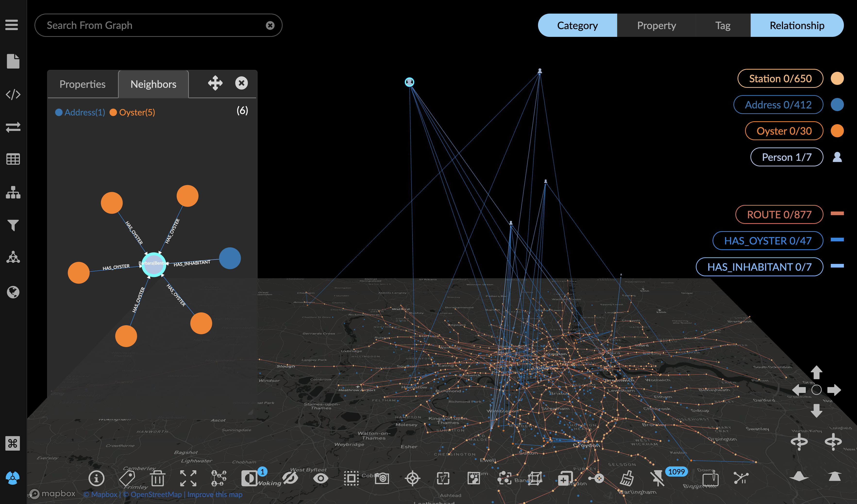Click the Oyster(5) neighbor filter label
This screenshot has width=857, height=504.
137,113
